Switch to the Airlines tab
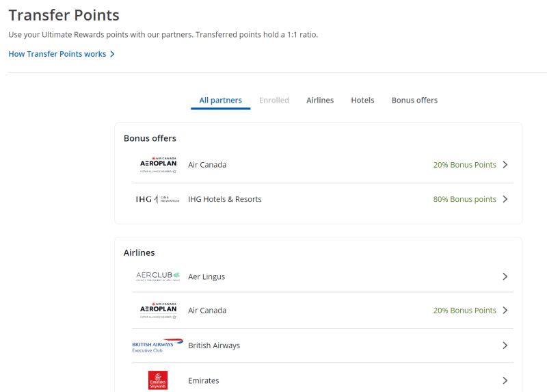Screen dimensions: 547x392 pos(320,100)
